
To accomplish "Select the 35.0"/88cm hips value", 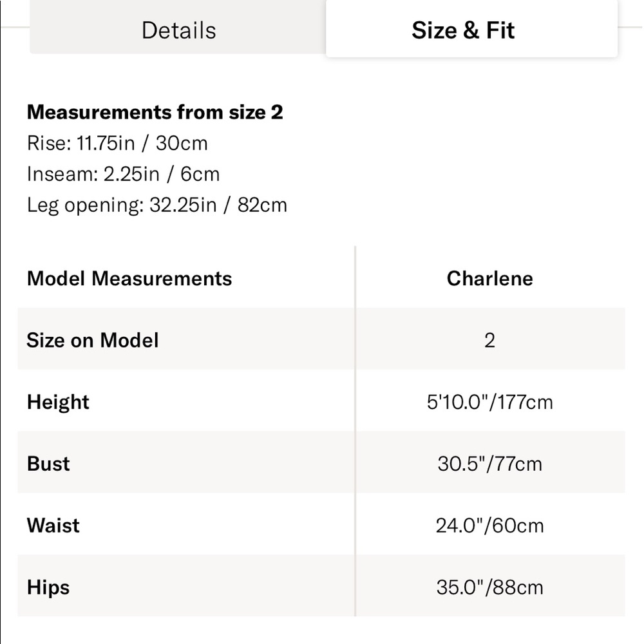I will coord(489,587).
